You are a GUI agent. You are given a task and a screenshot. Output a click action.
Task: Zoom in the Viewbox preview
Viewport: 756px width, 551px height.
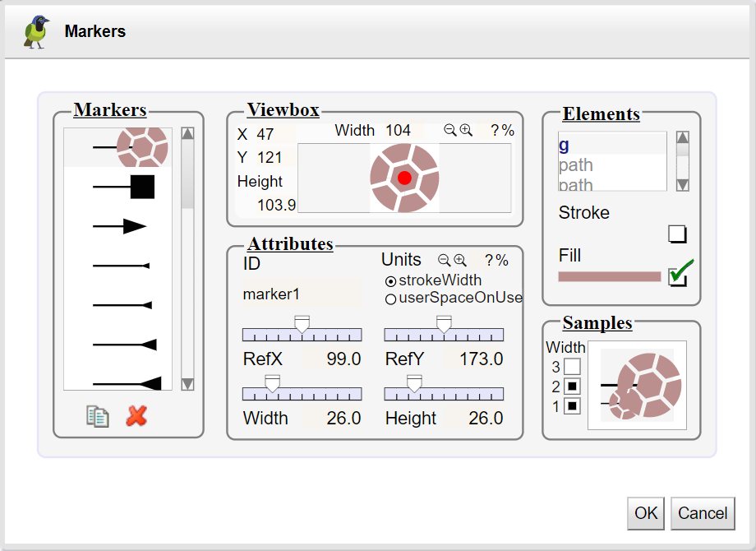click(466, 130)
